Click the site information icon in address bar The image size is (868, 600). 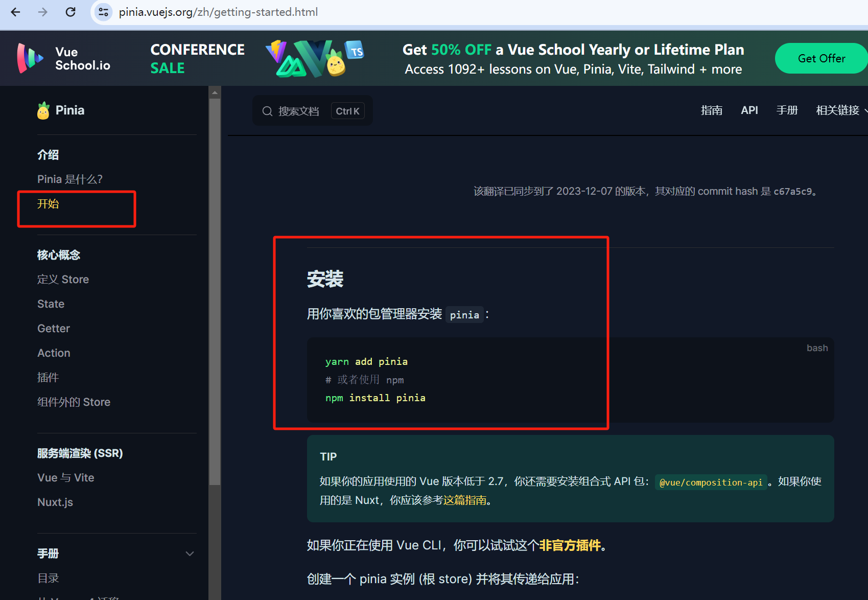(x=103, y=12)
